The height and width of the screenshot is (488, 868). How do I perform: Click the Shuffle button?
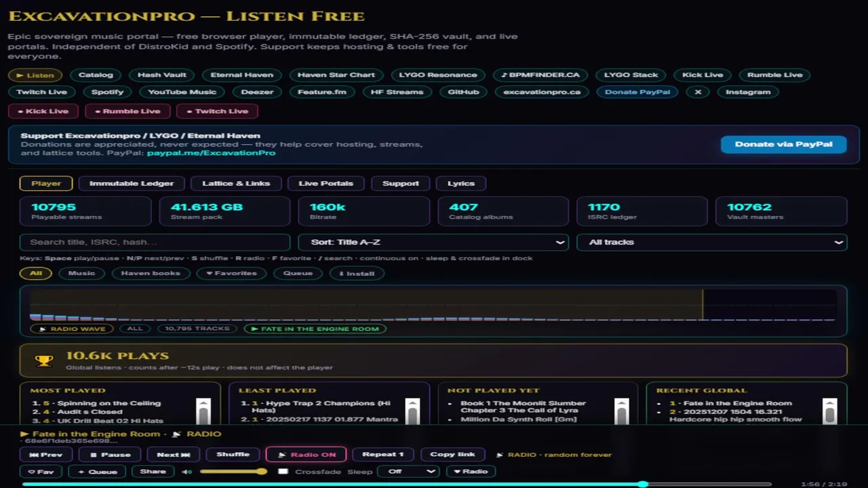tap(233, 455)
